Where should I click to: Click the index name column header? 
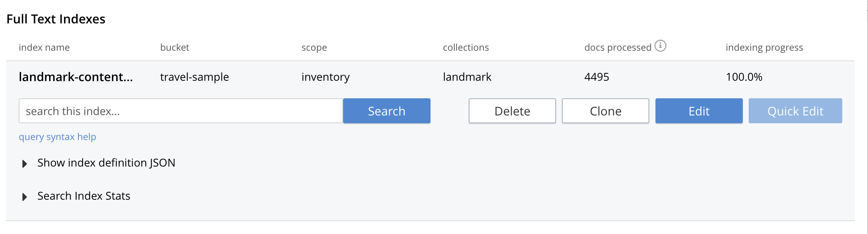[44, 48]
